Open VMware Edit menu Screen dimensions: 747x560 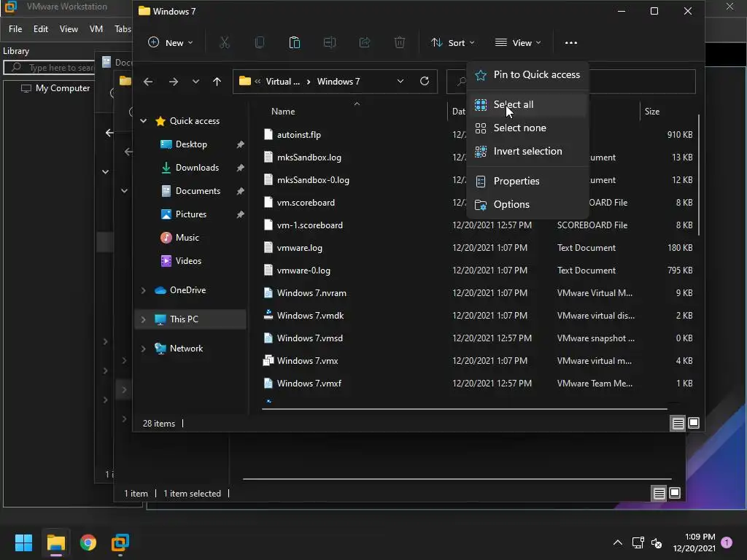tap(41, 29)
